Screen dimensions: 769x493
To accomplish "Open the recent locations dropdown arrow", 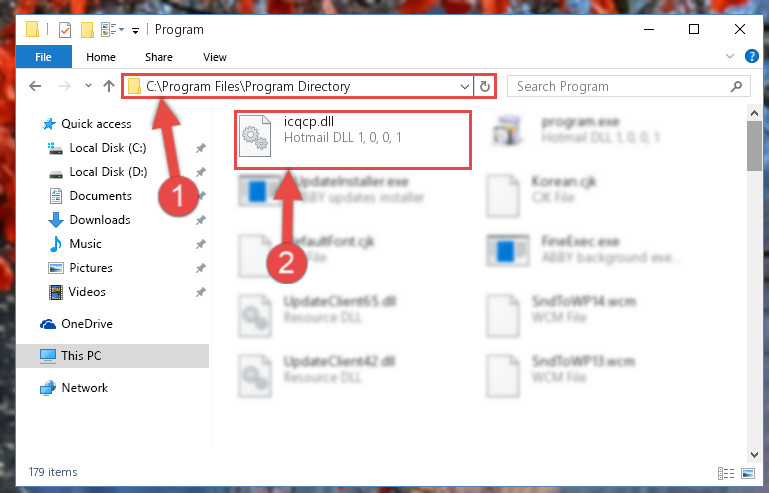I will [x=88, y=86].
